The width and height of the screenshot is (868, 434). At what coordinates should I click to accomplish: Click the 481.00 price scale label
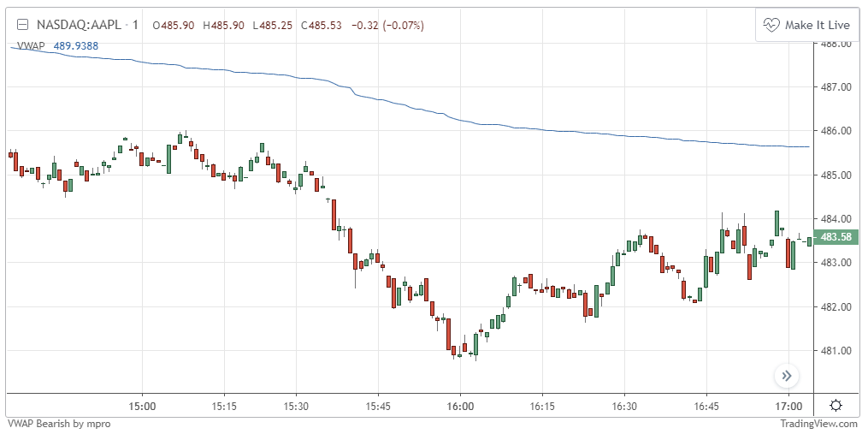(835, 351)
